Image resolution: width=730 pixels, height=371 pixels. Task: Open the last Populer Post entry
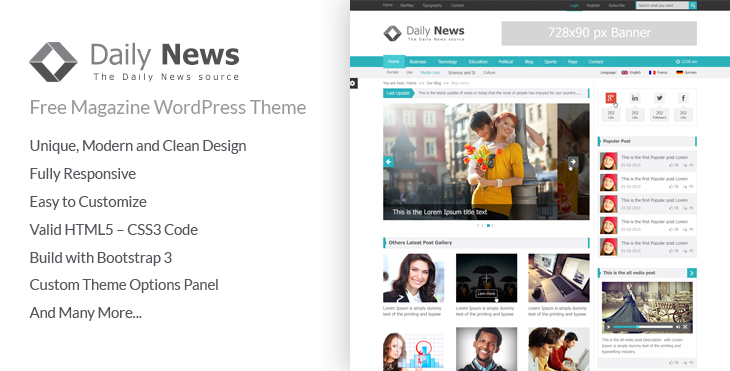click(x=647, y=247)
